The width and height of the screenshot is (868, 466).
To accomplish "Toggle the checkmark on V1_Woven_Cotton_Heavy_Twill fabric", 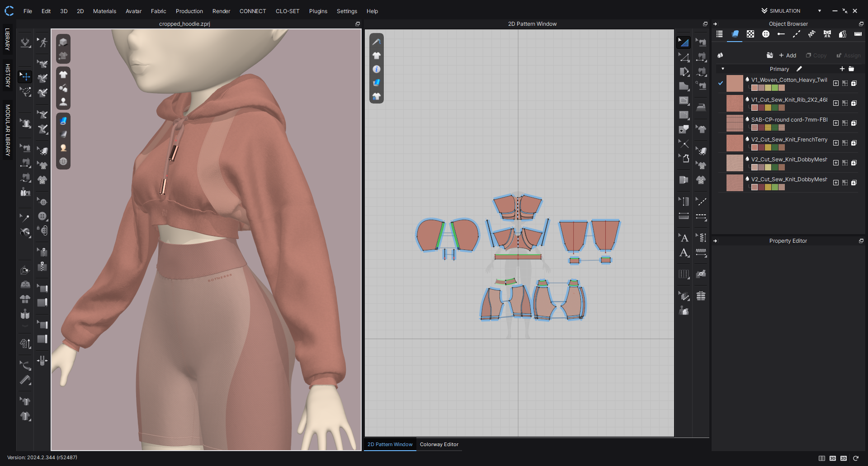I will click(x=721, y=83).
